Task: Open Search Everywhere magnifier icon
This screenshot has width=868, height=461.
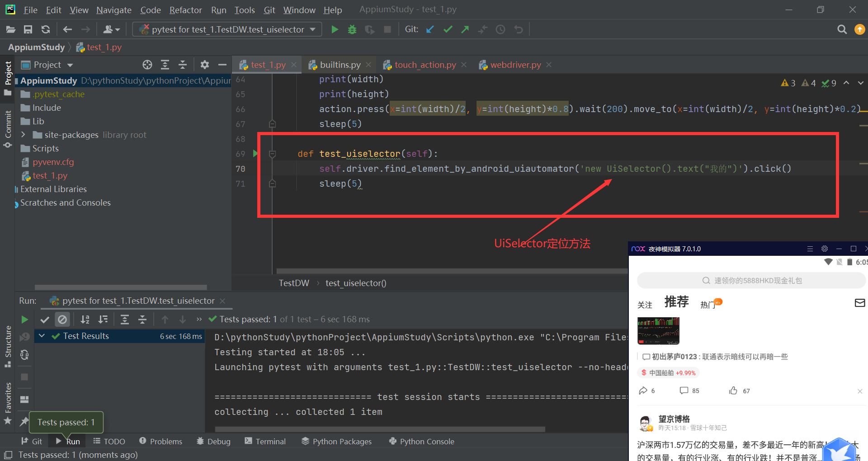Action: click(x=842, y=29)
